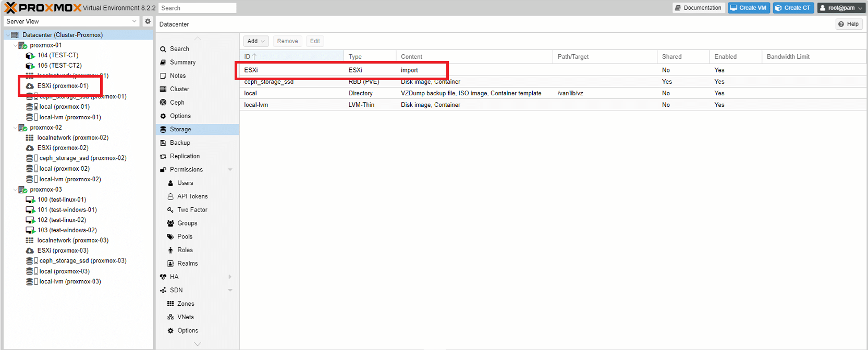Open the Storage menu item
868x350 pixels.
point(198,129)
